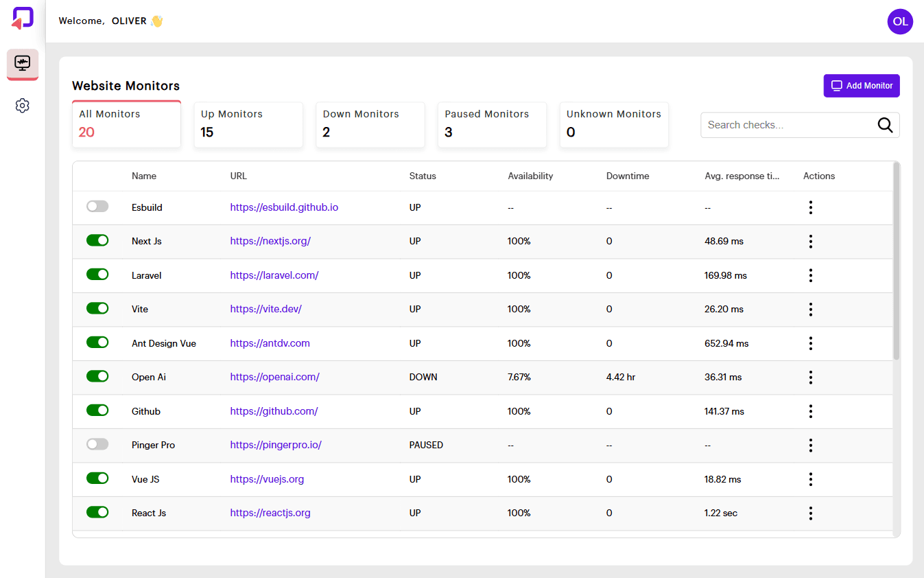The width and height of the screenshot is (924, 578).
Task: Open the Vite row actions dropdown
Action: [811, 308]
